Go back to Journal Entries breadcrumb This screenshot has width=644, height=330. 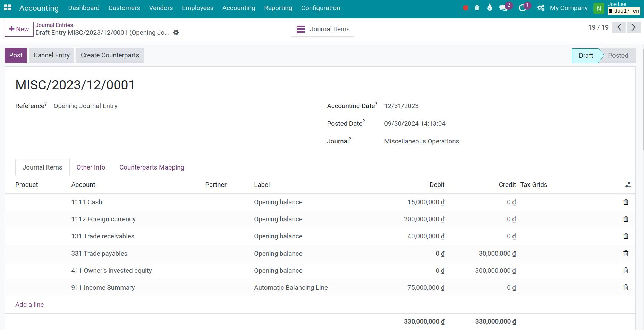(x=54, y=25)
